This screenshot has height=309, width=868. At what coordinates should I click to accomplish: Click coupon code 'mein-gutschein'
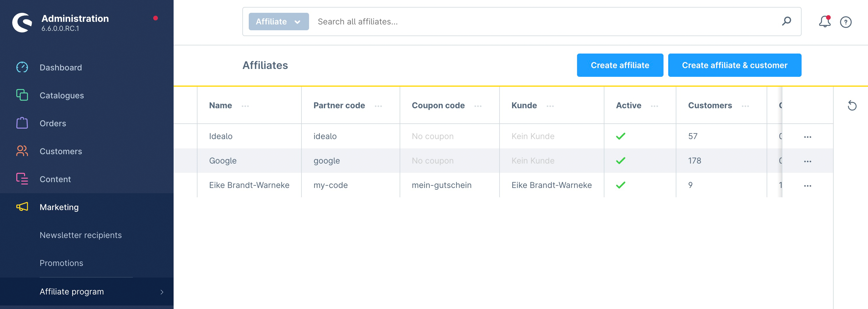(441, 185)
